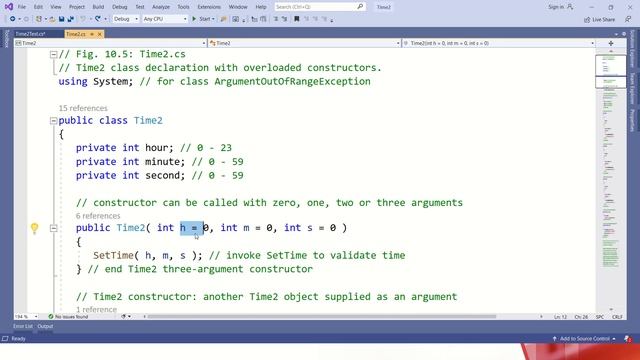640x360 pixels.
Task: Open the New Project icon dropdown arrow
Action: pos(45,19)
